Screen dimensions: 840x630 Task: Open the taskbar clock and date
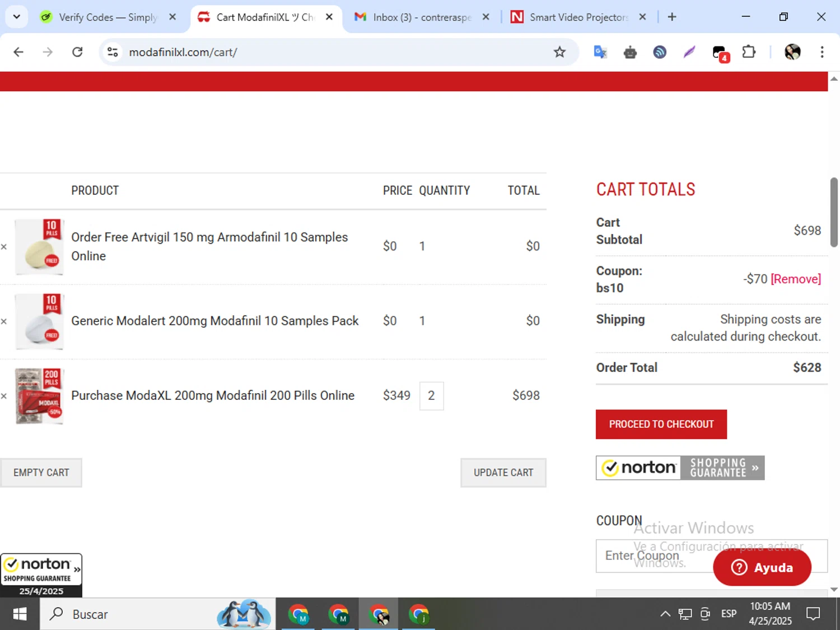point(770,614)
